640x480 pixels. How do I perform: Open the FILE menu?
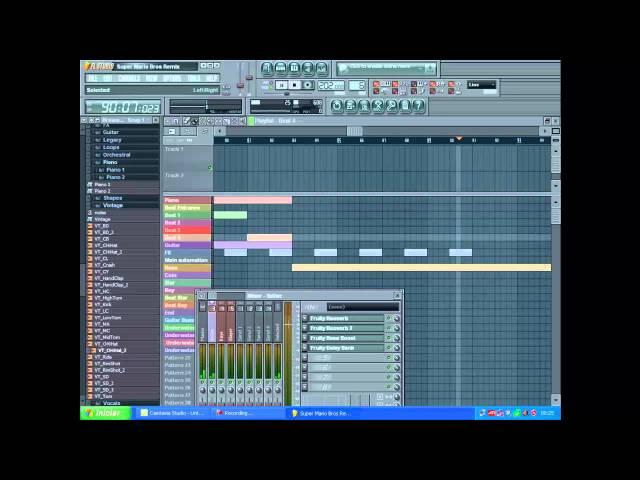click(93, 78)
